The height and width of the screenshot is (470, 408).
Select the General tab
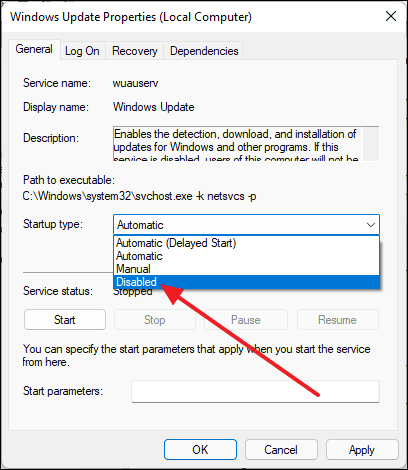(x=34, y=49)
